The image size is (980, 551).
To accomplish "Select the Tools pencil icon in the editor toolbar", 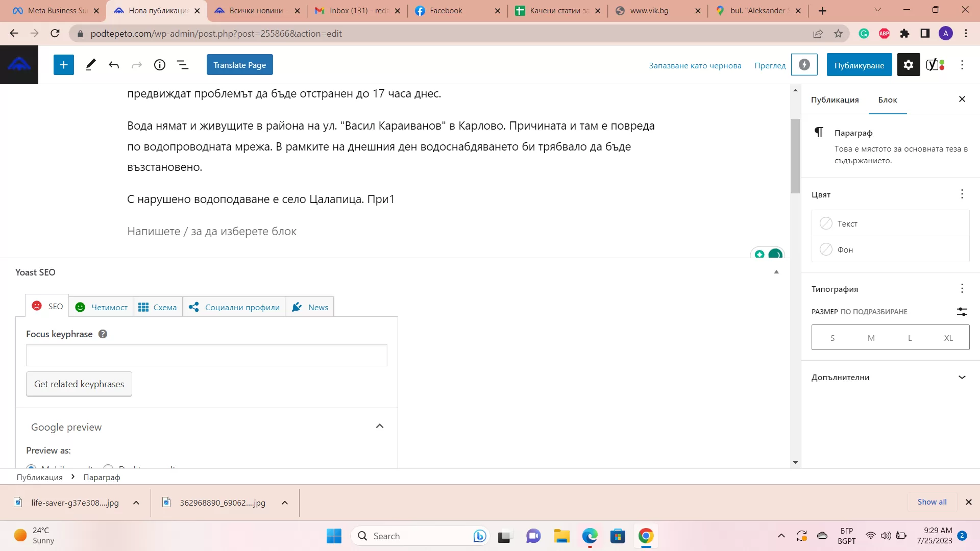I will 90,65.
